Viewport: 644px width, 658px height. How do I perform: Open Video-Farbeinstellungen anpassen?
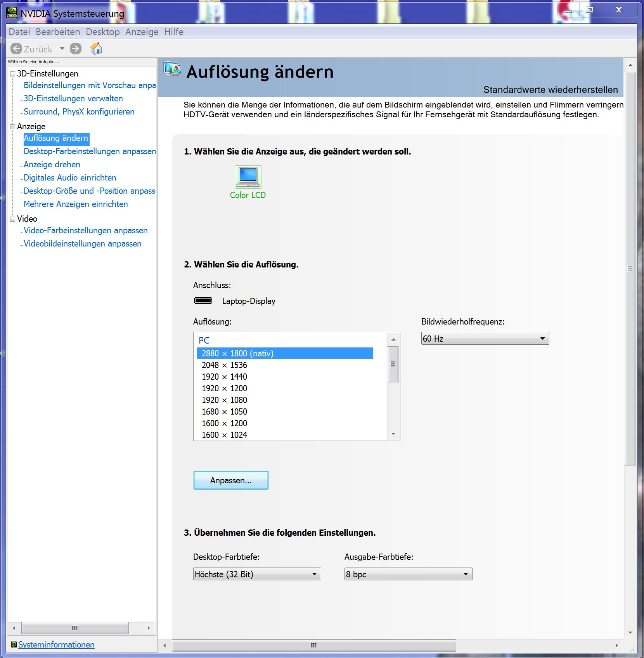pos(86,231)
